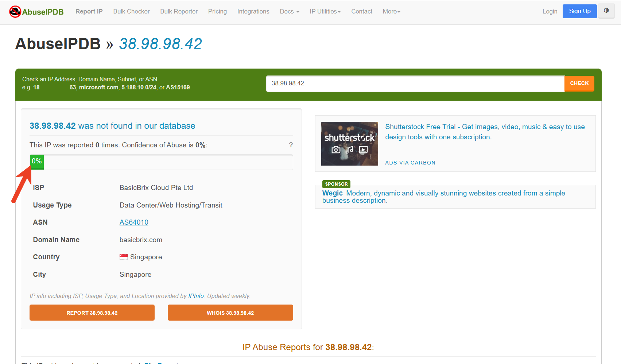Click the AbuseIPDB logo icon
The height and width of the screenshot is (364, 621).
[x=15, y=12]
